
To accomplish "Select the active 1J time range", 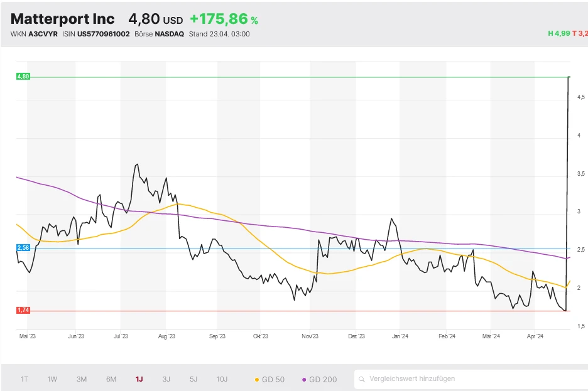I will click(x=139, y=379).
